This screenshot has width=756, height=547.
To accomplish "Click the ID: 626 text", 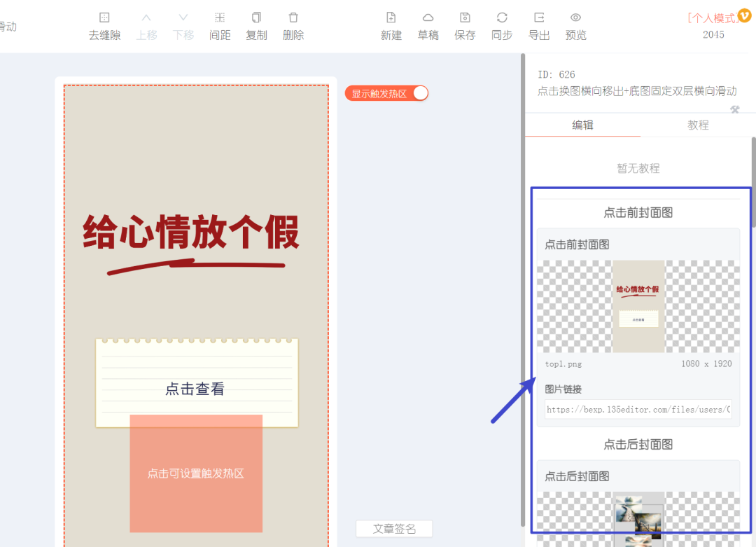I will point(556,74).
